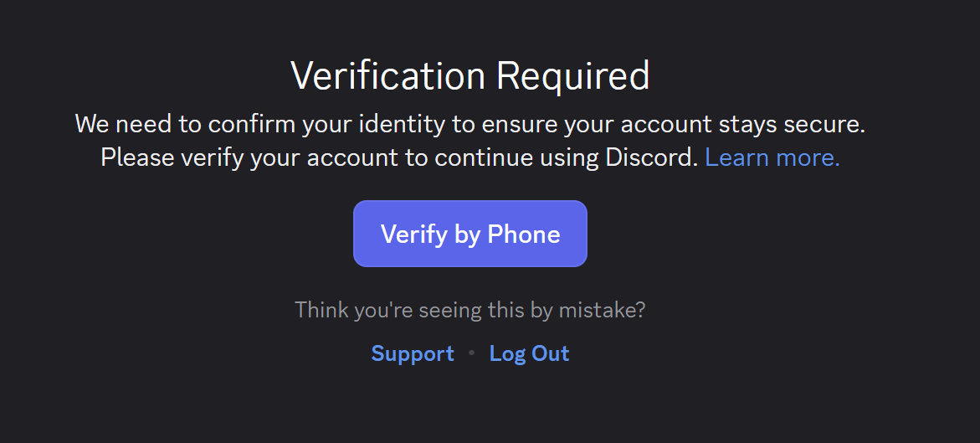Viewport: 980px width, 443px height.
Task: Click the Verification Required heading
Action: coord(469,76)
